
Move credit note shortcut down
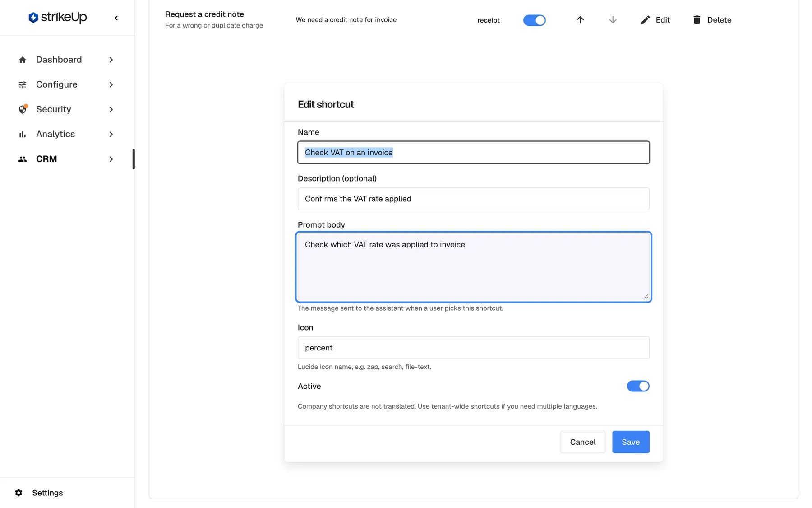point(613,20)
